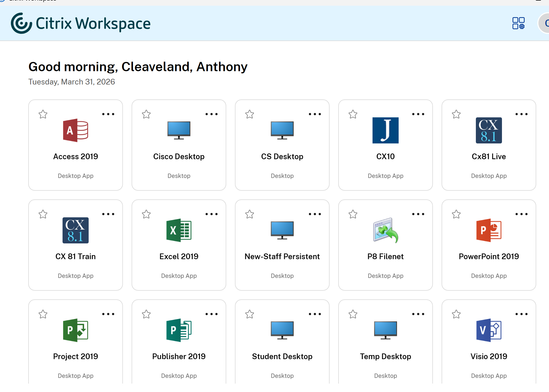Viewport: 549px width, 392px height.
Task: Favorite Access 2019 with its star
Action: 43,114
